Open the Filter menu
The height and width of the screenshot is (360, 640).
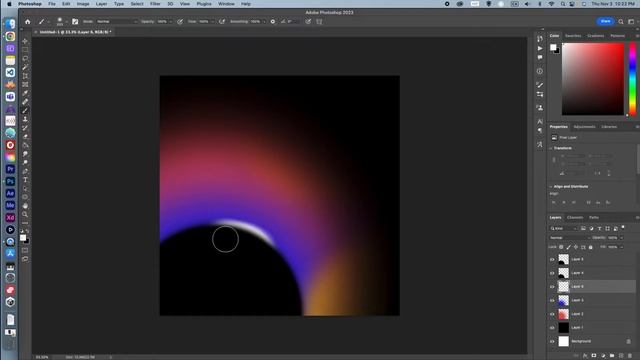pos(155,4)
